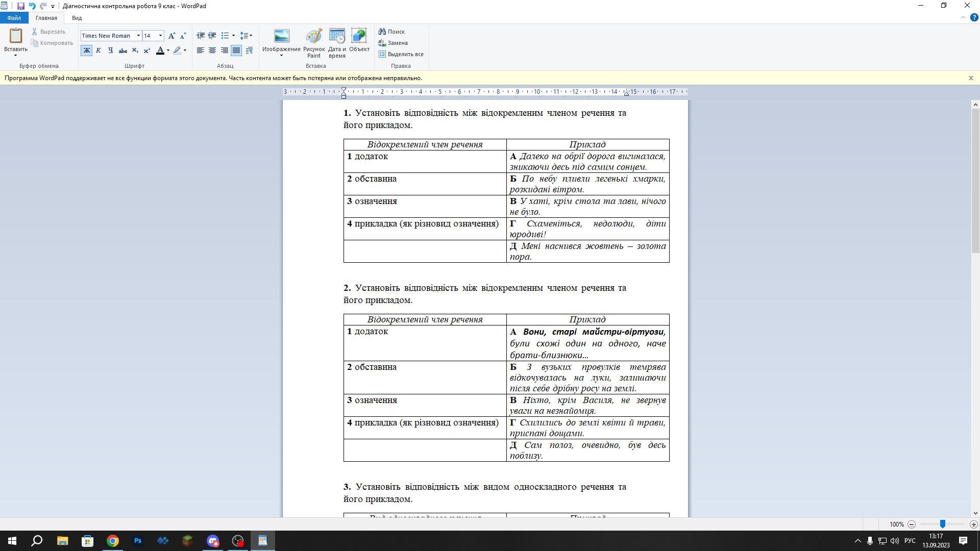
Task: Toggle italic formatting button
Action: (99, 51)
